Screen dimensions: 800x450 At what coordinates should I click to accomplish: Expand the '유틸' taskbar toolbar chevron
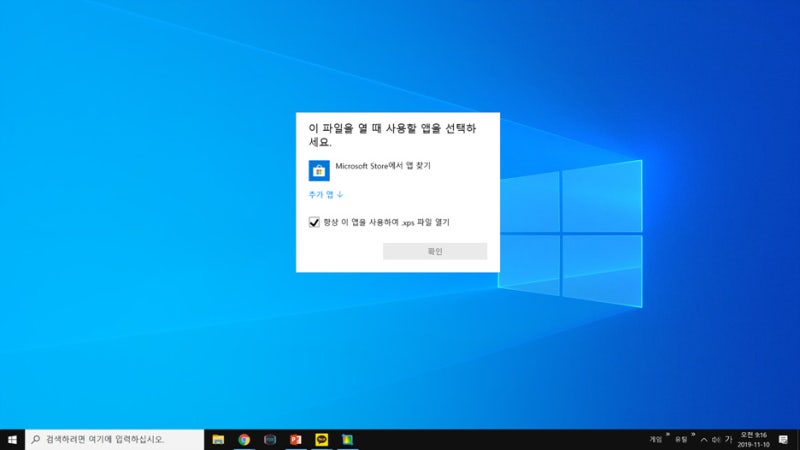pyautogui.click(x=693, y=435)
